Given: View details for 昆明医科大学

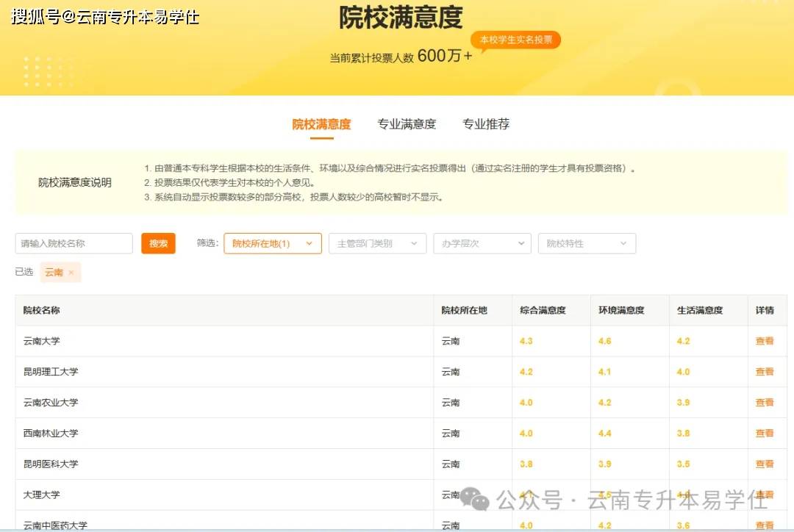Looking at the screenshot, I should click(x=764, y=464).
